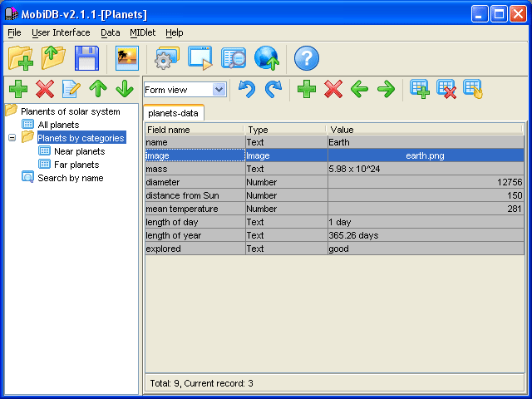Click the 1 day value cell
The width and height of the screenshot is (532, 399).
(426, 222)
